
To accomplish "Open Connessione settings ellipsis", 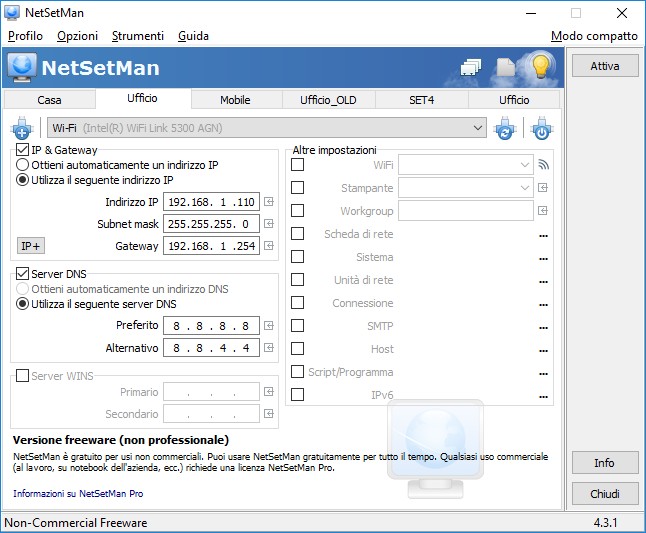I will [x=543, y=305].
